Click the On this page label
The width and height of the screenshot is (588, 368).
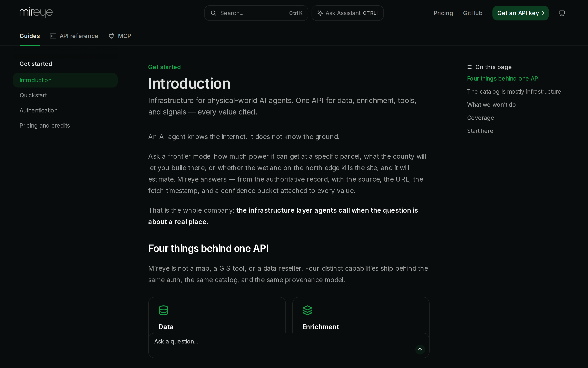point(493,67)
